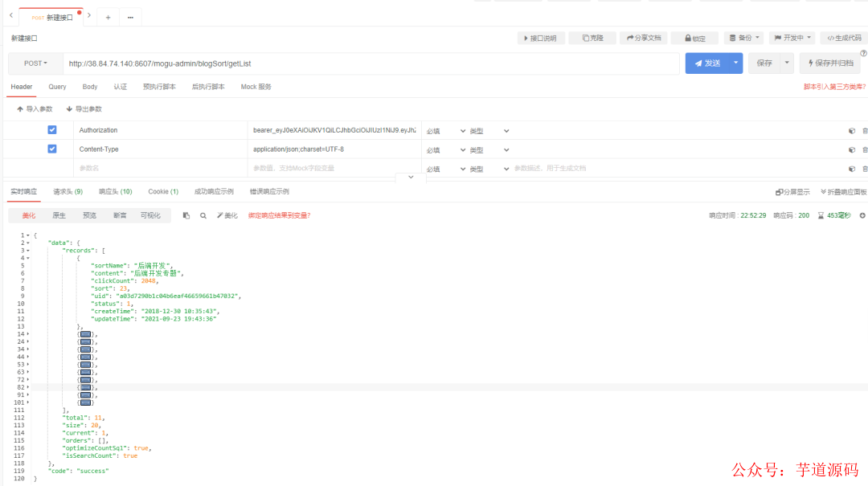Click the request URL input field
The image size is (868, 486).
(371, 63)
